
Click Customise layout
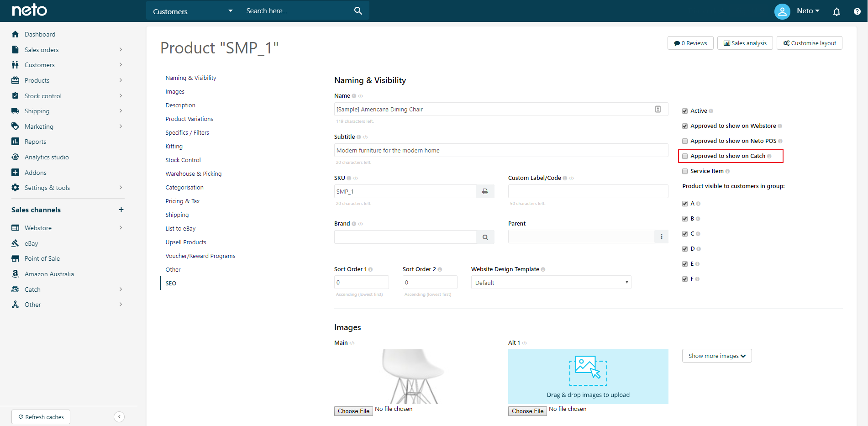810,43
